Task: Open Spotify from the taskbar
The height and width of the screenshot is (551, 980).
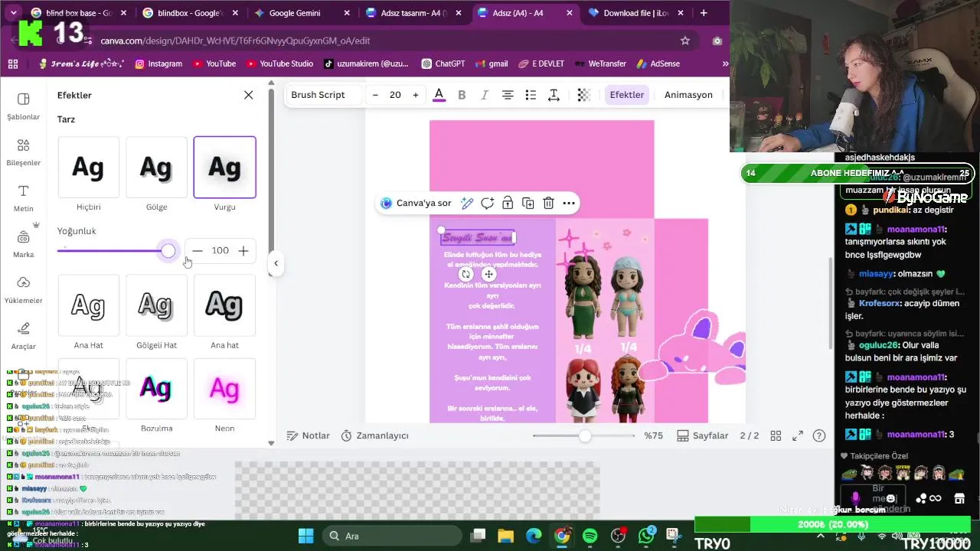Action: [x=590, y=536]
